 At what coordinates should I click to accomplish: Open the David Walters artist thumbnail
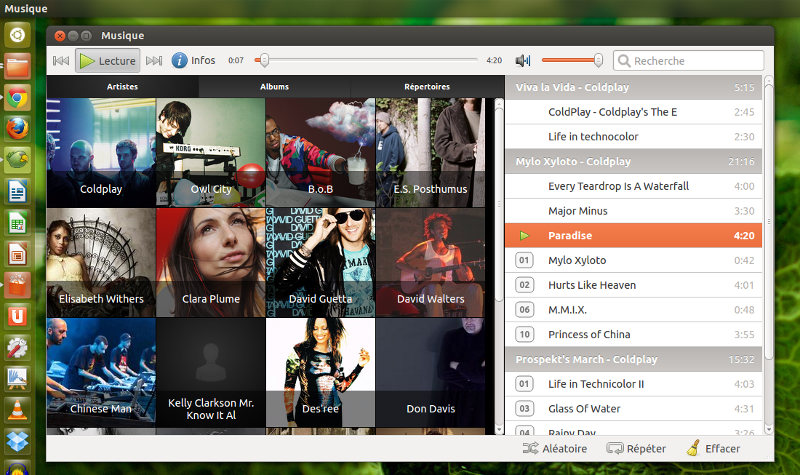430,262
